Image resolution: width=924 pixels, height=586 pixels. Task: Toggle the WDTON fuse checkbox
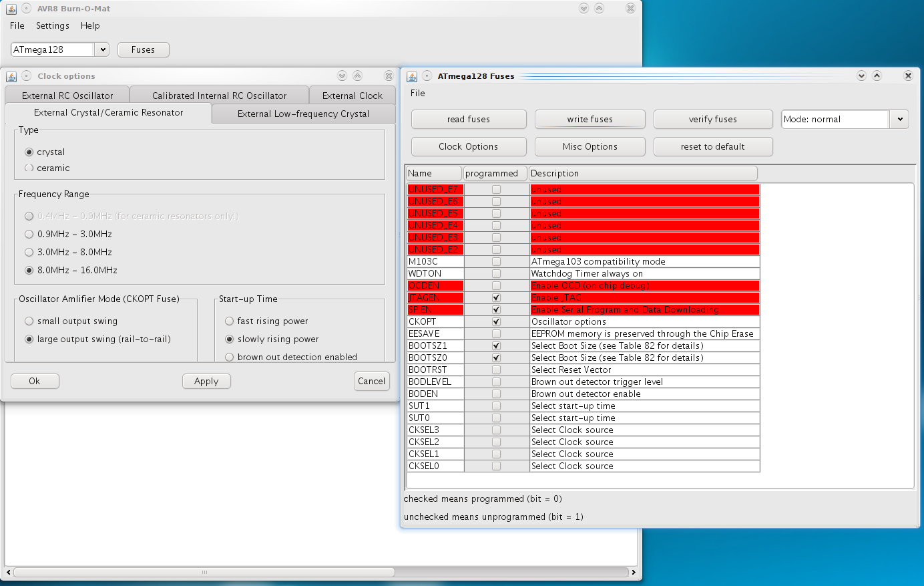[x=496, y=274]
